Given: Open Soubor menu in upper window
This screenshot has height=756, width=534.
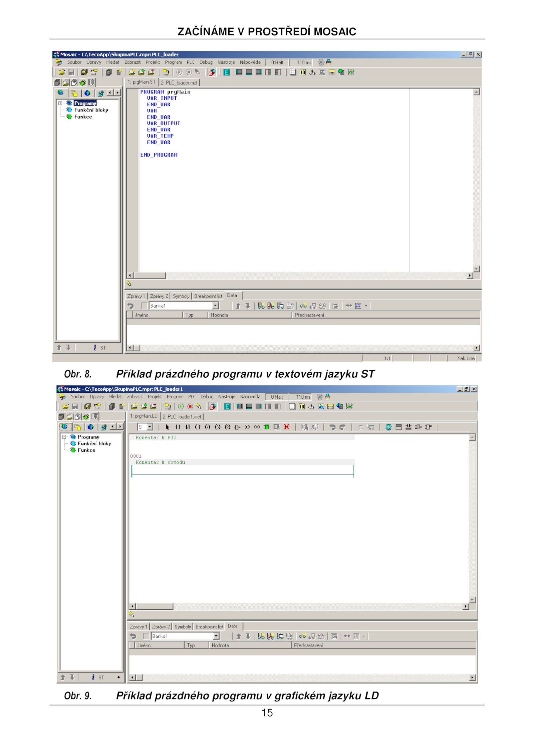Looking at the screenshot, I should [x=74, y=62].
